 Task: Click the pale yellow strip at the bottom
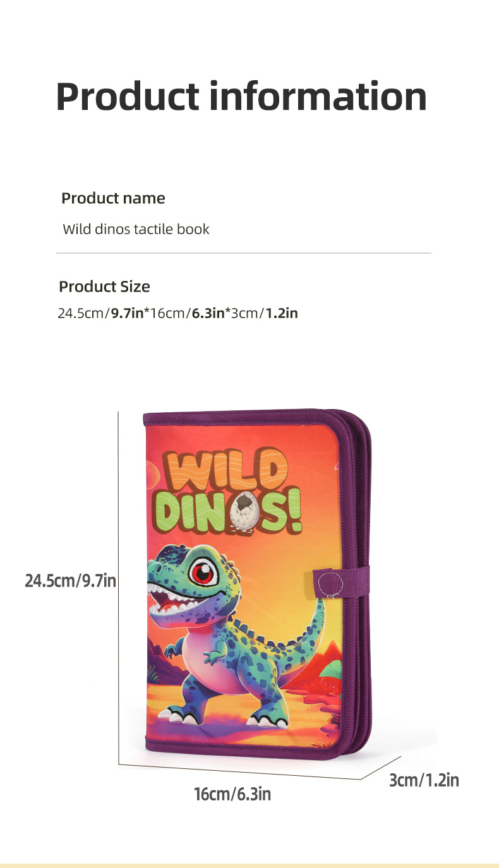tap(249, 865)
